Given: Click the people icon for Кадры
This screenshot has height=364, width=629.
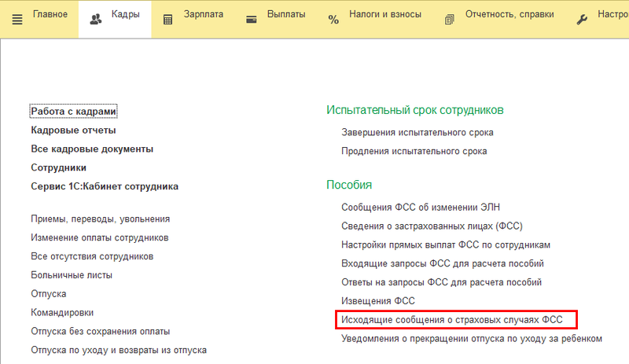Looking at the screenshot, I should click(95, 20).
